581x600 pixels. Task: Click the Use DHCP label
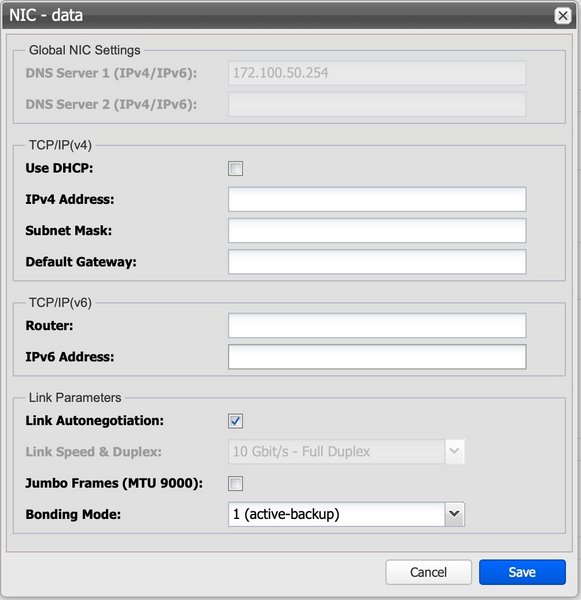(59, 168)
